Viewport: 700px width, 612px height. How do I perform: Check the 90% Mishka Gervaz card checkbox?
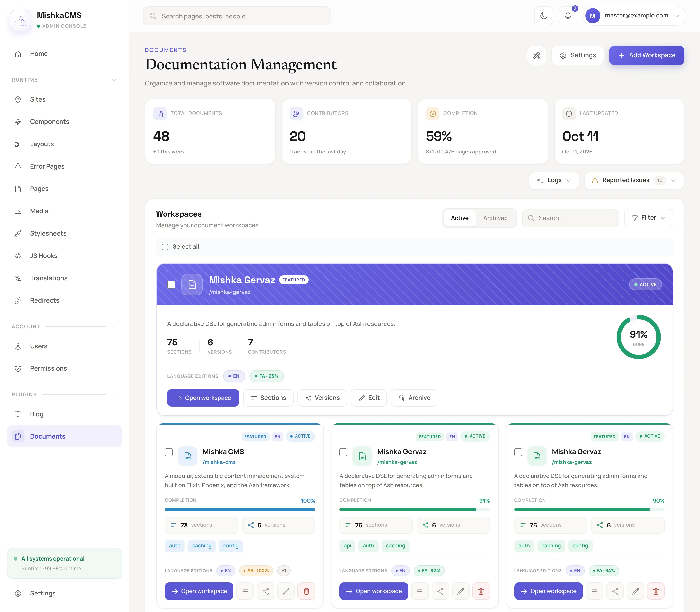pos(518,452)
